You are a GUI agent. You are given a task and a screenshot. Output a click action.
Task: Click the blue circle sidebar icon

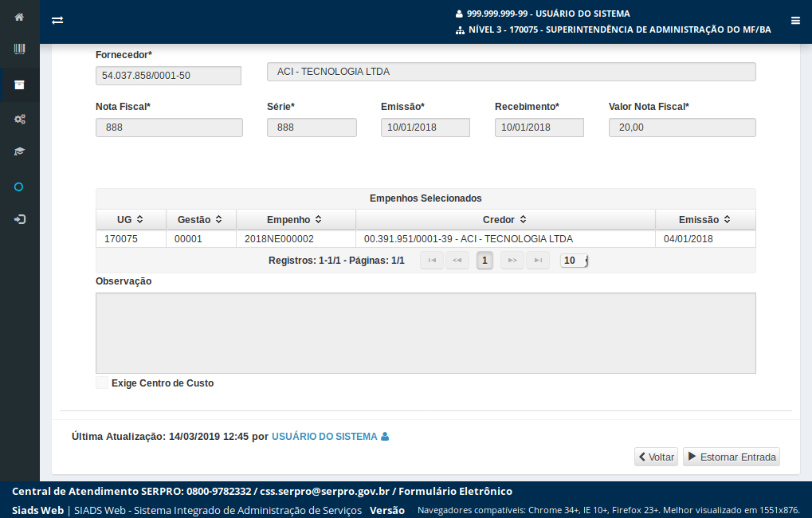[18, 187]
